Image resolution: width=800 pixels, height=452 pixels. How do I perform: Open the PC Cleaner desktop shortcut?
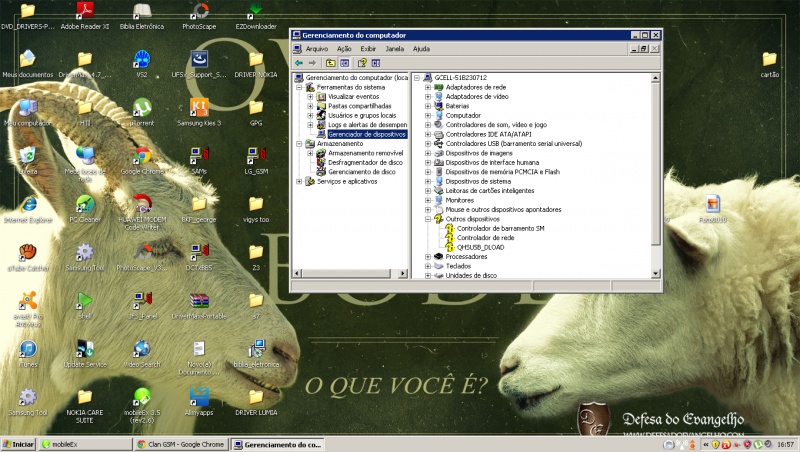[85, 209]
